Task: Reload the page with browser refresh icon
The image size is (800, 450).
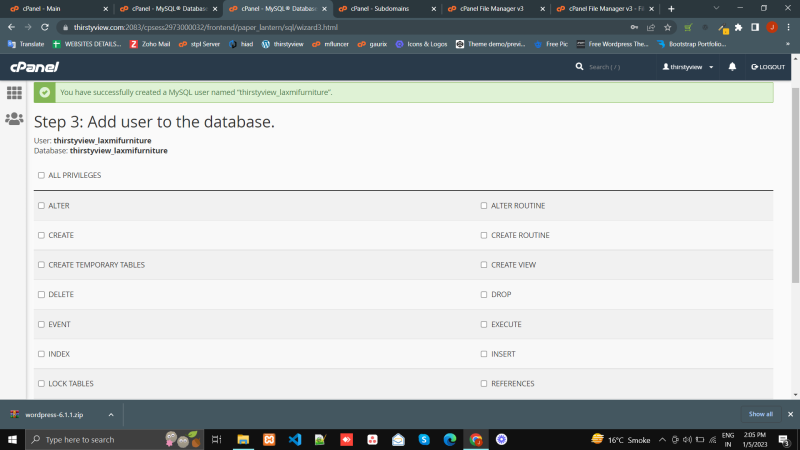Action: pyautogui.click(x=45, y=27)
